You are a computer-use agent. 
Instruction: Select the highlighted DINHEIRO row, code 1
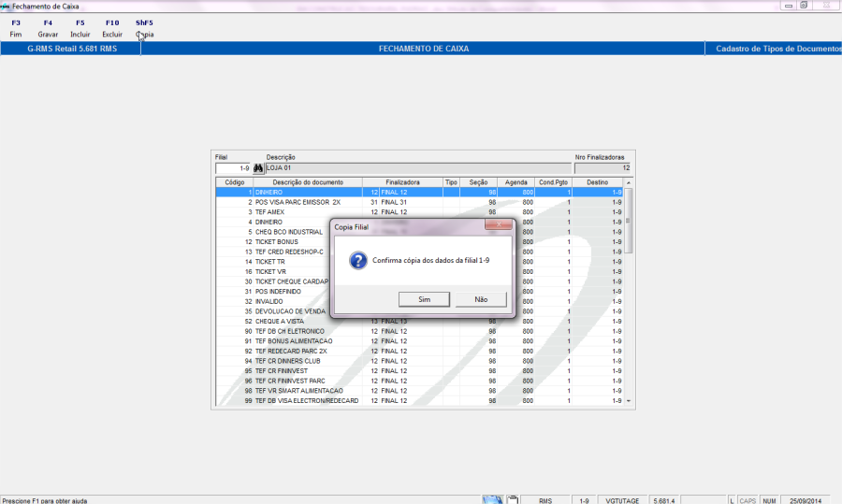coord(419,192)
